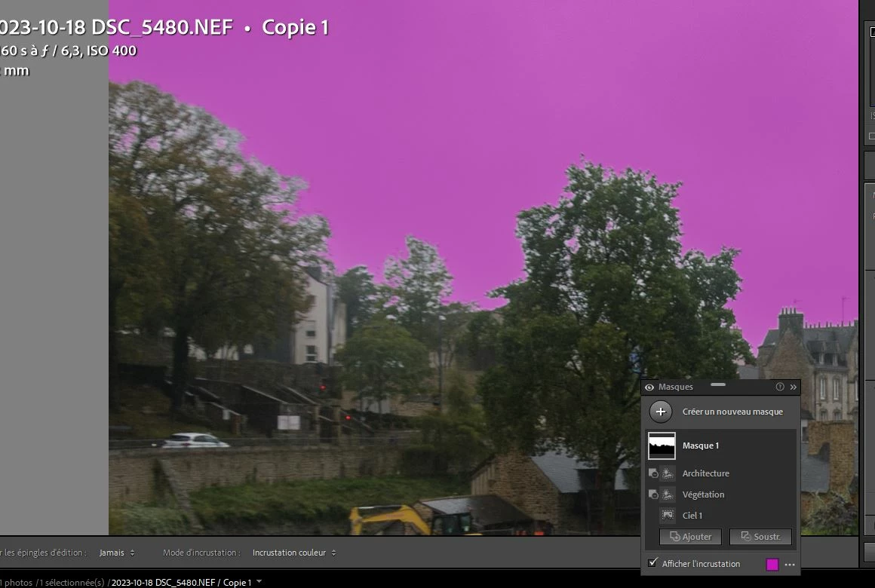
Task: Select the Masque 1 name label
Action: [700, 446]
